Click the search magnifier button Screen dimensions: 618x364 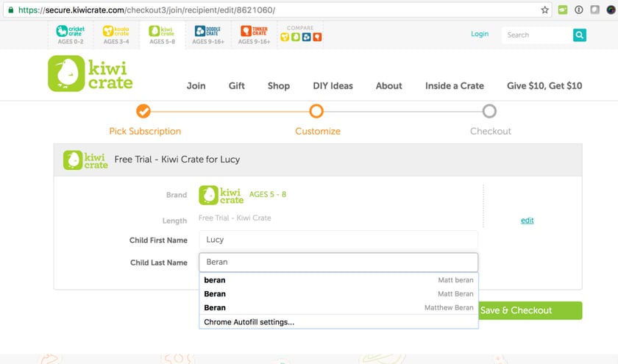click(580, 35)
